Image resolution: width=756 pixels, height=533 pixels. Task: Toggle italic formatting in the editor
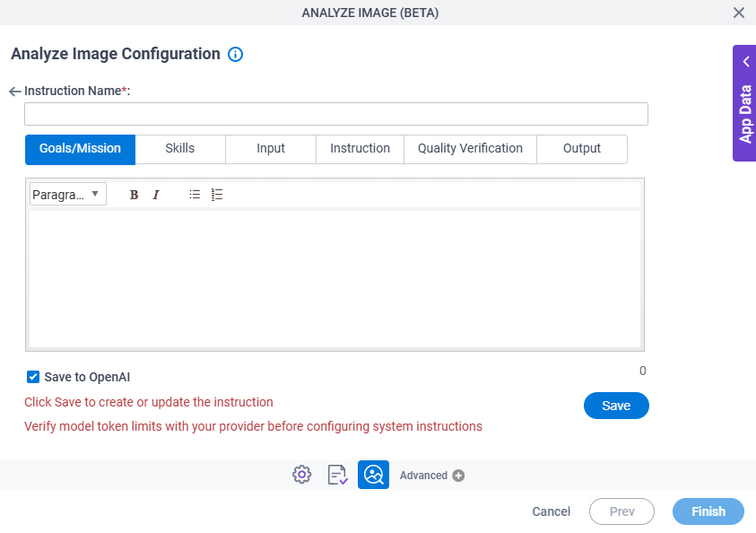coord(156,195)
